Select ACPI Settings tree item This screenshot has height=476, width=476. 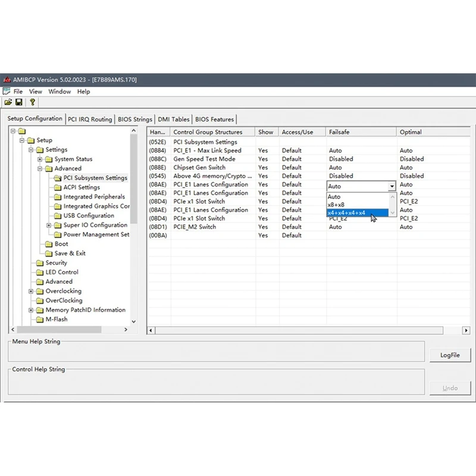point(82,187)
